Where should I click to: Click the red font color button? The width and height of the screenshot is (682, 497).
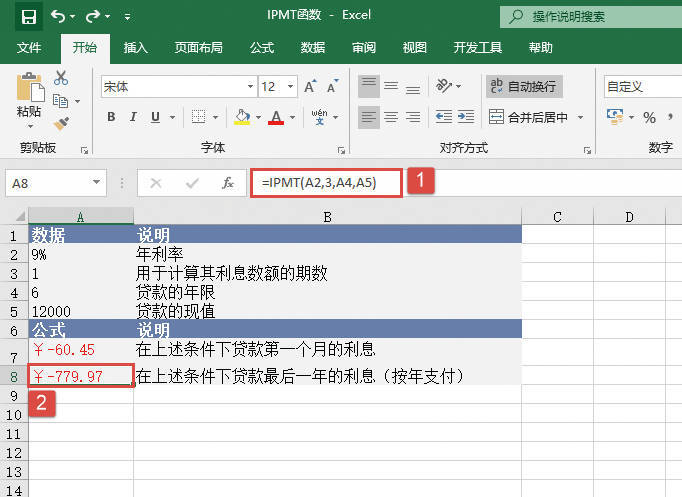tap(276, 117)
